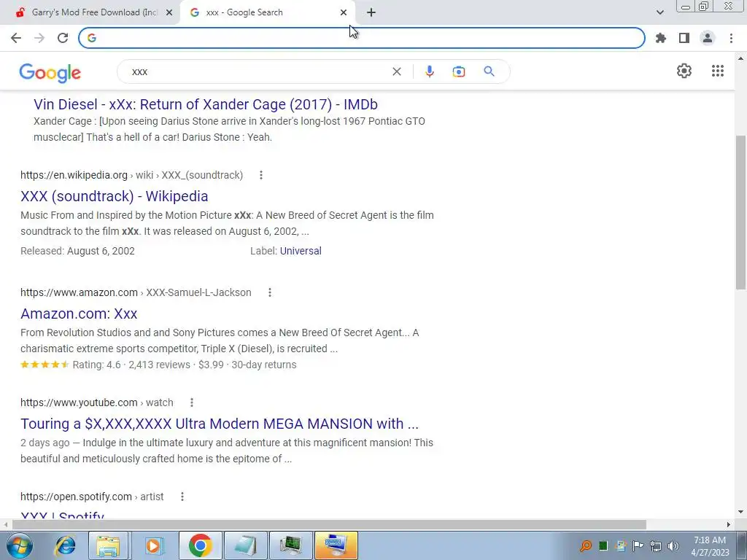Reload the current page

point(63,38)
